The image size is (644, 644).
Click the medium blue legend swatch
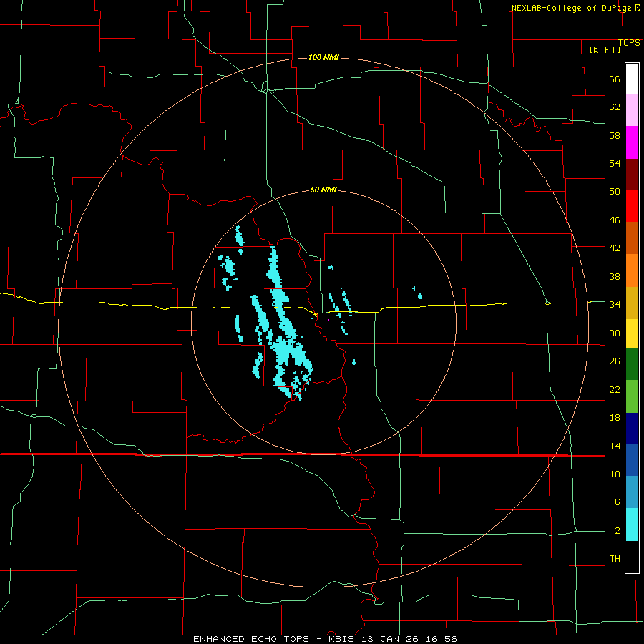point(632,460)
